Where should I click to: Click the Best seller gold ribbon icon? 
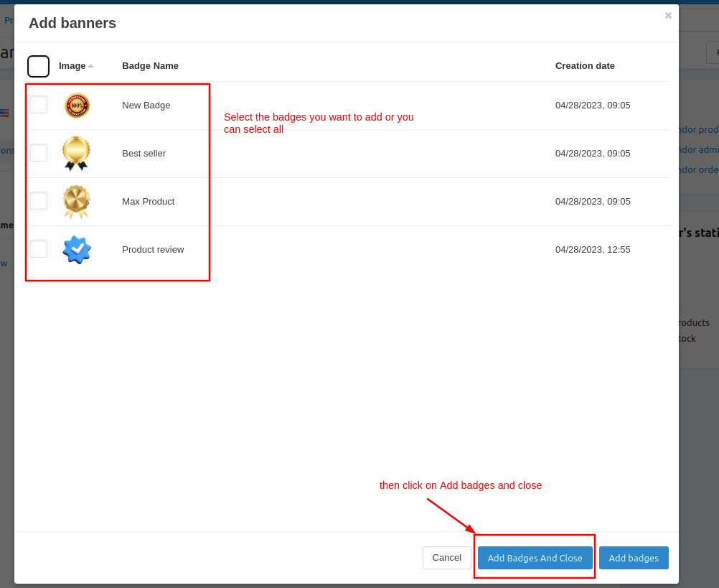pos(76,153)
